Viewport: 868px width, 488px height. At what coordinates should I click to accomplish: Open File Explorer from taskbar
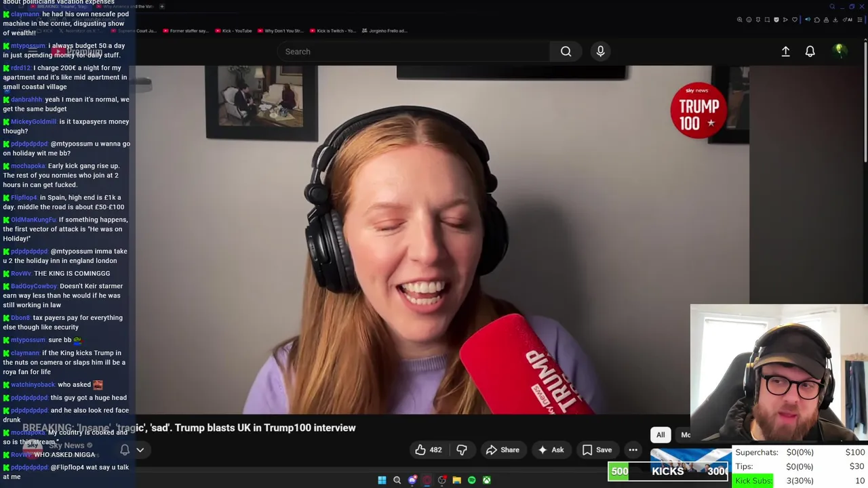point(457,480)
